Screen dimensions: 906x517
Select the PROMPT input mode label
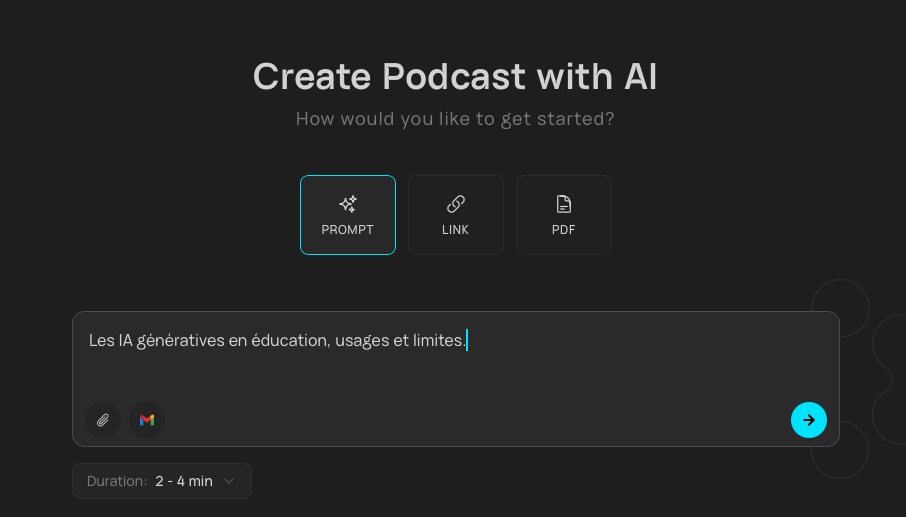point(347,230)
